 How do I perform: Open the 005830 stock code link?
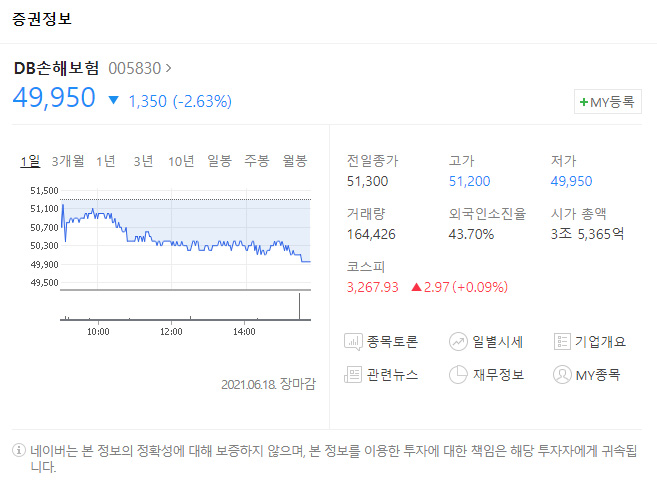(x=135, y=68)
